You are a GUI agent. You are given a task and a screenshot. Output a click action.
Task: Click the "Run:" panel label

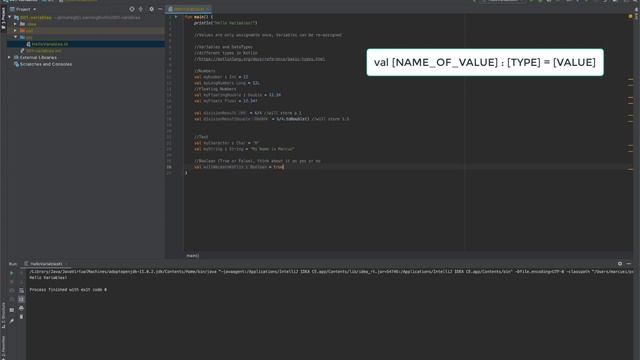click(13, 264)
